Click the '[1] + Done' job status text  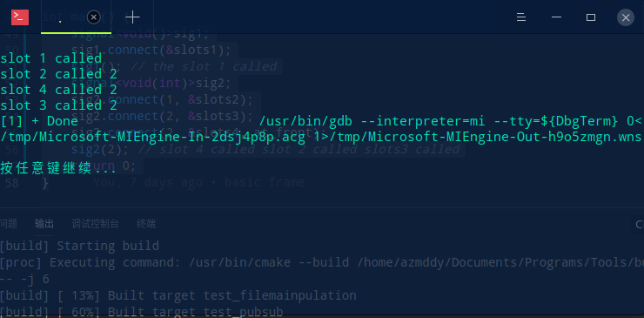click(x=39, y=121)
